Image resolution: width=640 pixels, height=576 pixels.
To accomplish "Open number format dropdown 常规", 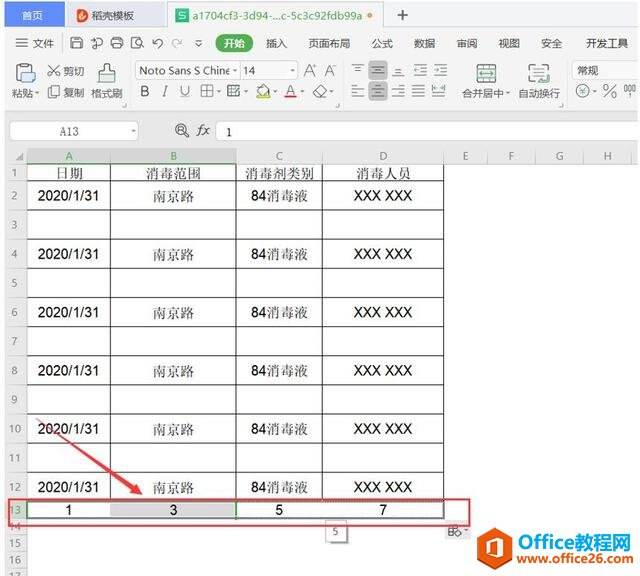I will pyautogui.click(x=605, y=71).
